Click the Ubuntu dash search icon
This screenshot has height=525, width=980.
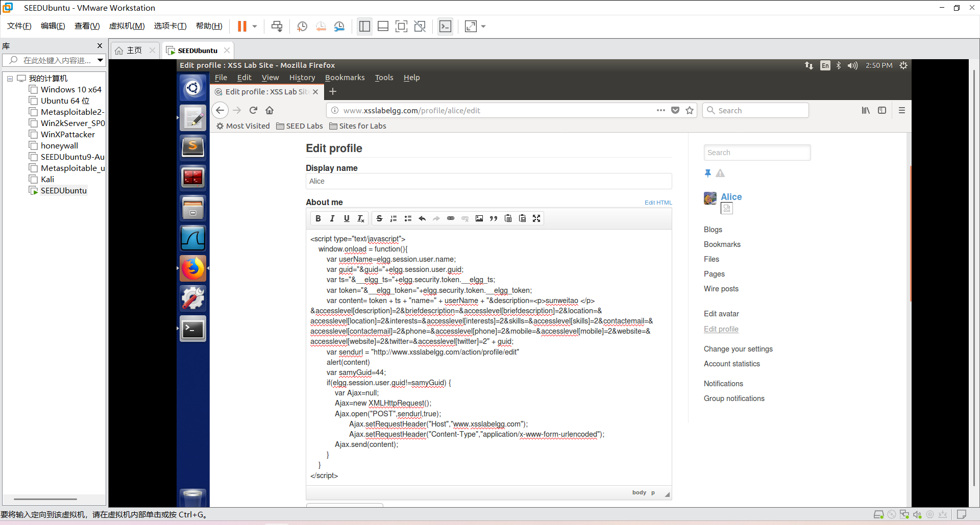pyautogui.click(x=193, y=88)
